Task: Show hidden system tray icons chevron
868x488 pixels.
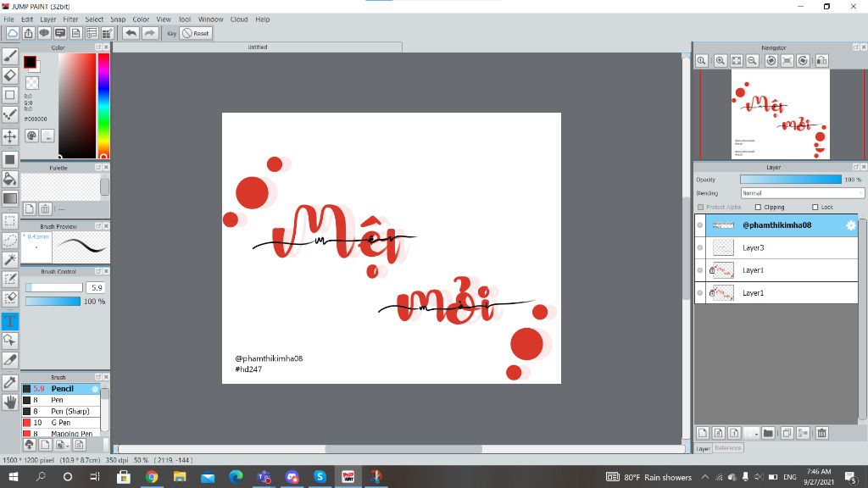Action: (704, 477)
